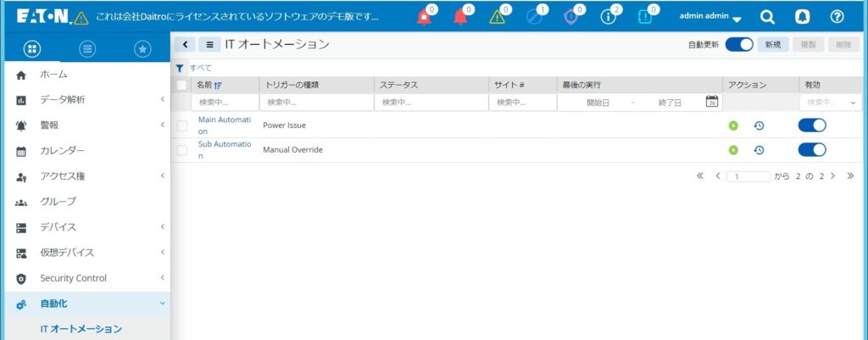The width and height of the screenshot is (868, 340).
Task: Check the Sub Automation row checkbox
Action: click(x=181, y=150)
